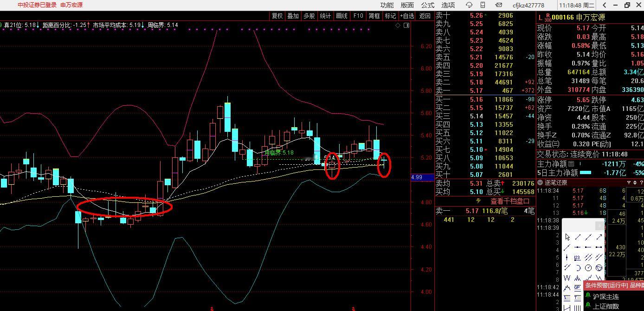Click the 条件预警[运行中] alert popup title
This screenshot has height=311, width=644.
coord(614,285)
